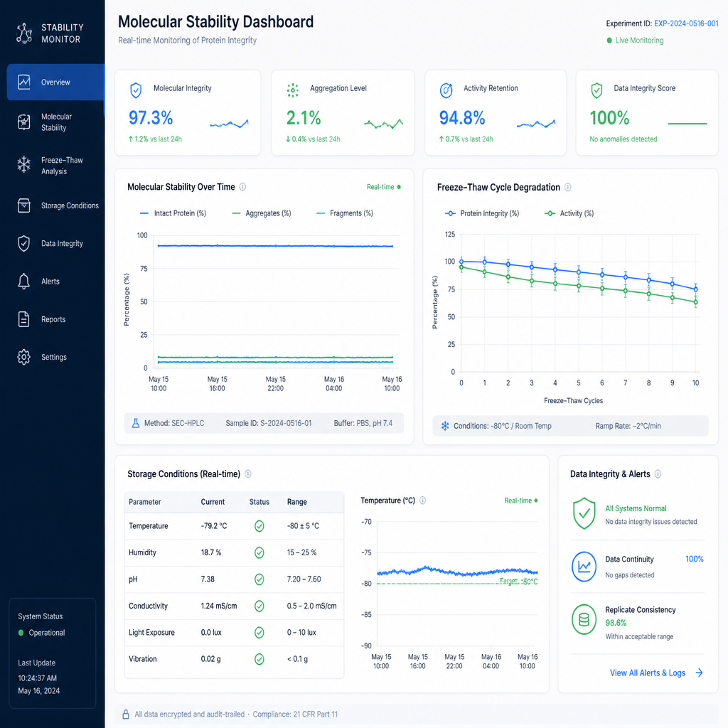This screenshot has height=728, width=728.
Task: Click the freeze-thaw Conditions snowflake icon
Action: pyautogui.click(x=445, y=426)
